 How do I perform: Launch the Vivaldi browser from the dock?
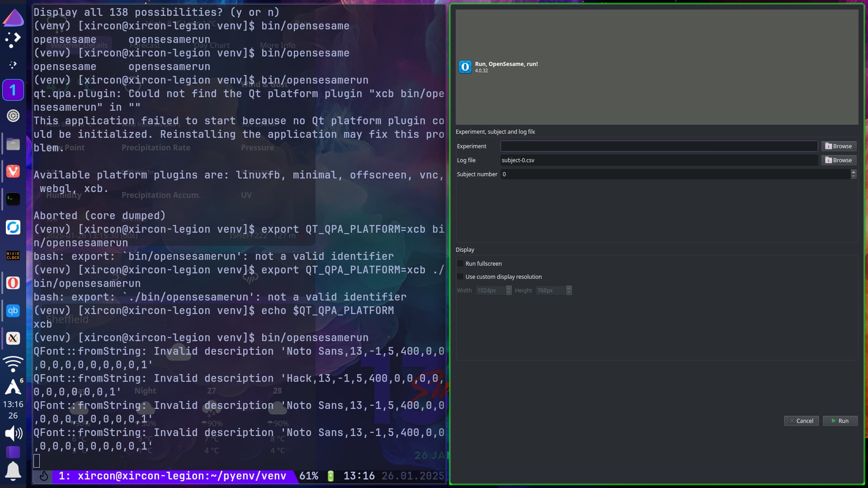(13, 171)
